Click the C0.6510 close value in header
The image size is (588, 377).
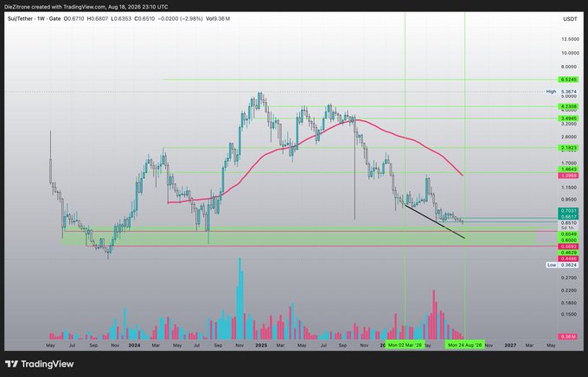(144, 18)
